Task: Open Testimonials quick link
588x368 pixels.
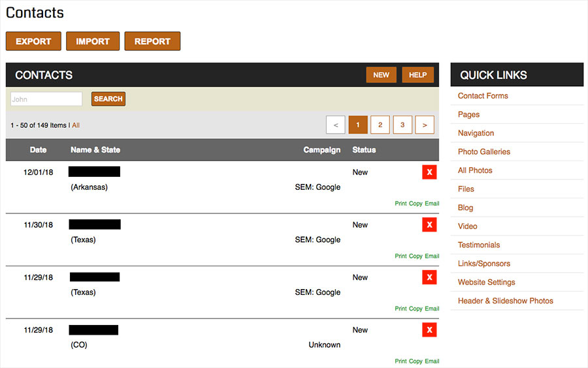Action: pos(479,245)
